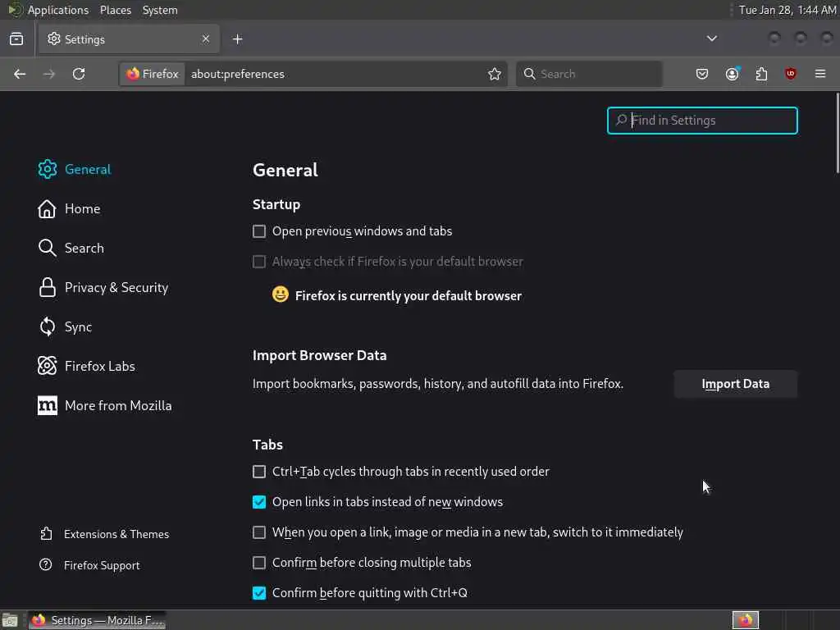Expand the list all tabs chevron

pos(711,39)
